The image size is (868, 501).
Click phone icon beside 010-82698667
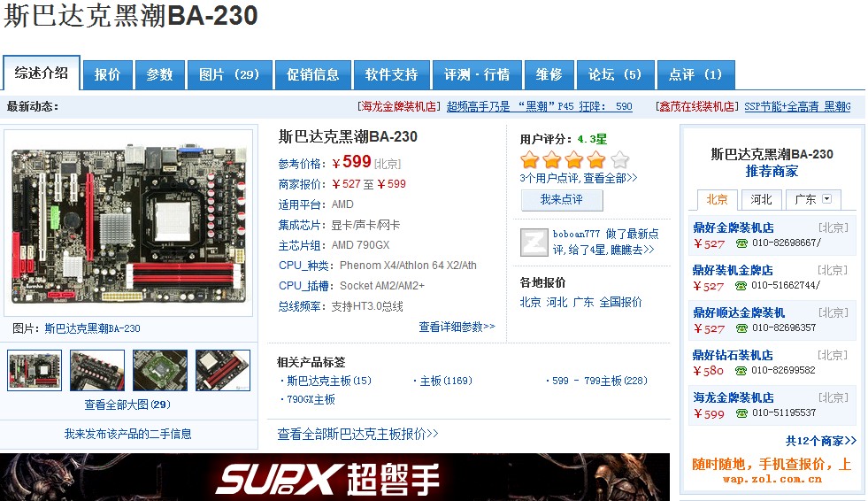click(x=741, y=243)
